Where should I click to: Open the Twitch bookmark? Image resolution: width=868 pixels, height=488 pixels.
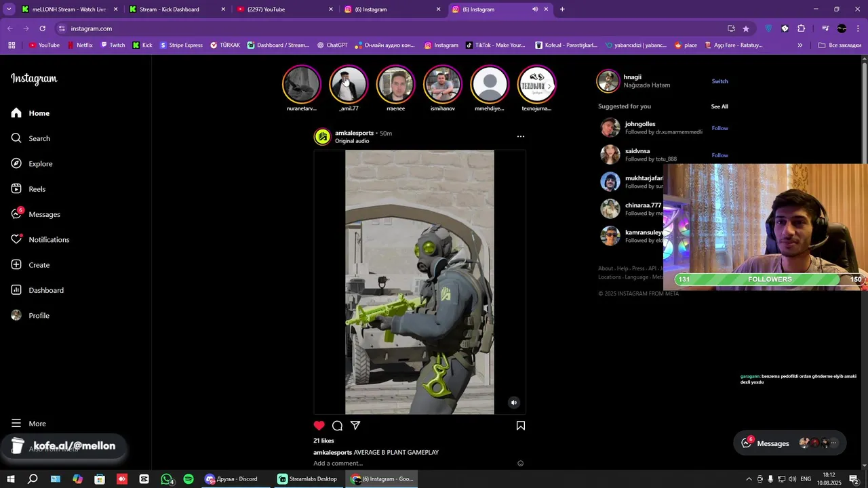(x=113, y=45)
